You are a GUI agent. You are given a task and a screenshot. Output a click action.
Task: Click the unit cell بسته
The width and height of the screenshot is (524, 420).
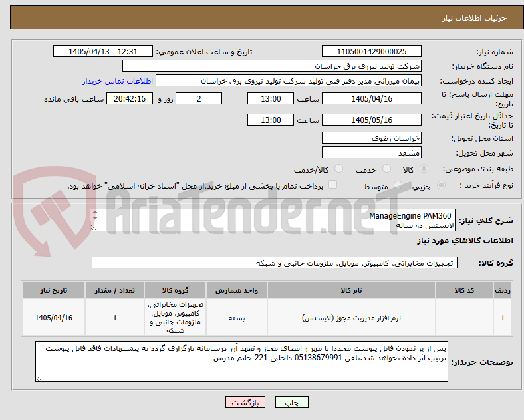(237, 318)
